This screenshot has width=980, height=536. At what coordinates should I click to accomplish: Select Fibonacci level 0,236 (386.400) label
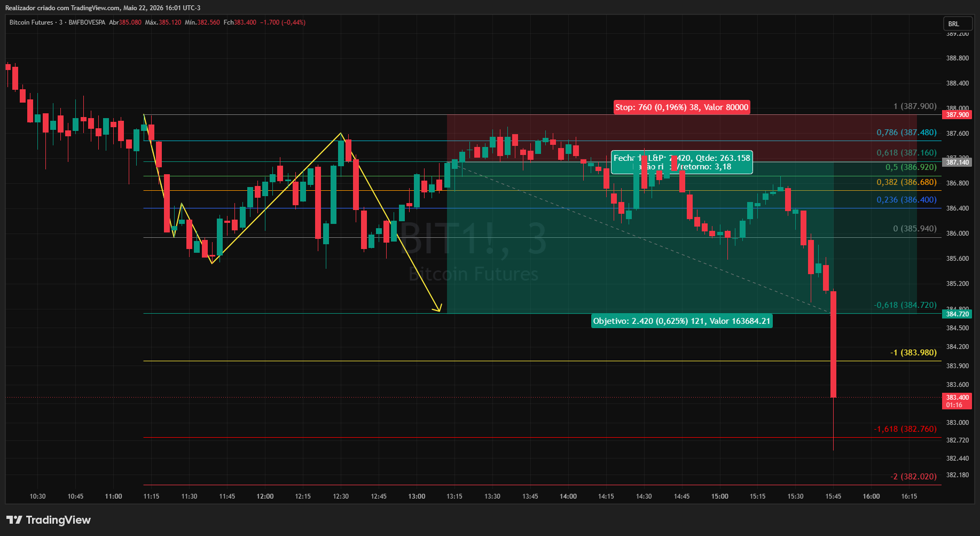point(906,200)
